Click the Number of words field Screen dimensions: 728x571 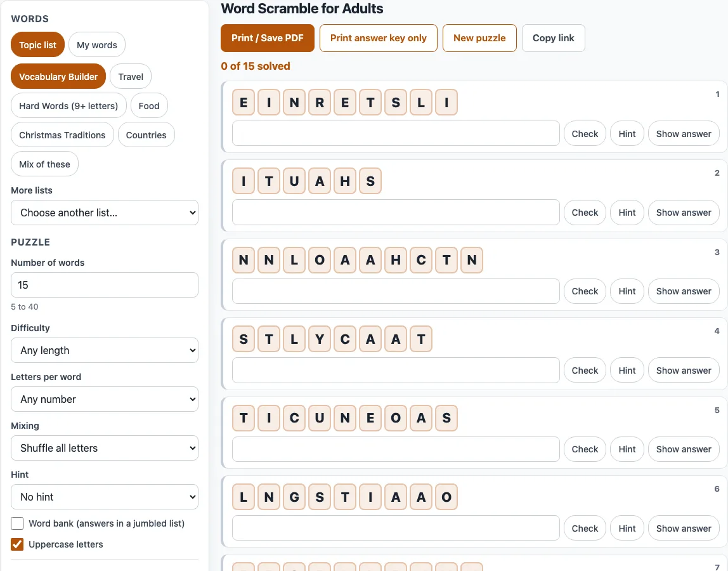click(105, 285)
